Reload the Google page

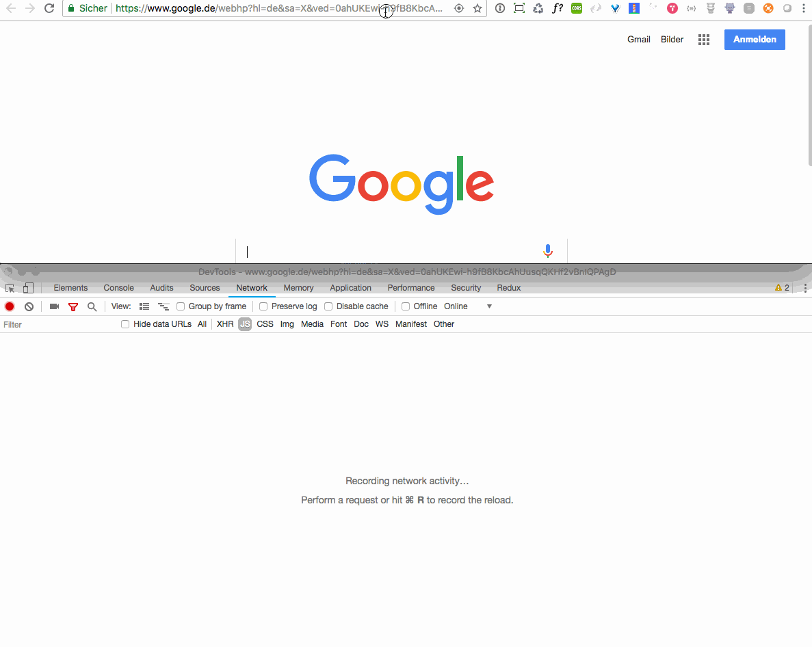point(49,8)
